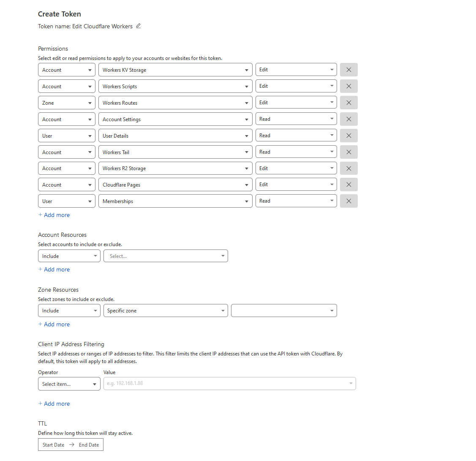Image resolution: width=476 pixels, height=461 pixels.
Task: Set the TTL Start Date
Action: click(x=53, y=445)
